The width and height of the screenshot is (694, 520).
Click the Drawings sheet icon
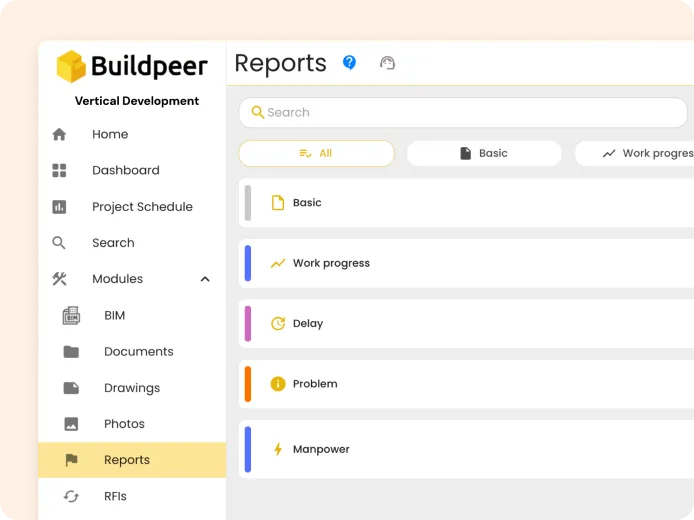click(71, 388)
